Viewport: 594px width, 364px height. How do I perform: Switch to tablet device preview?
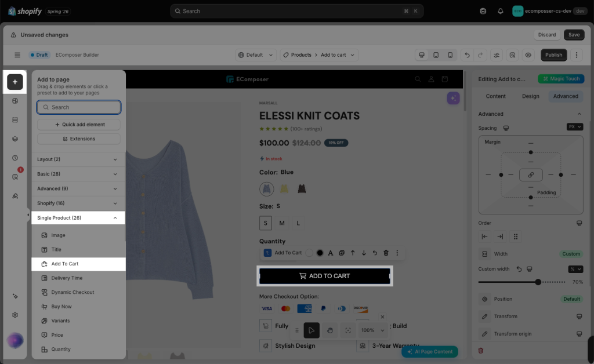[436, 55]
